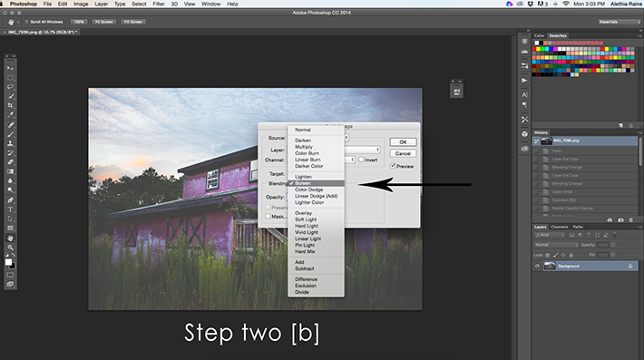Toggle lock transparent pixels
Viewport: 644px width, 360px height.
pyautogui.click(x=548, y=255)
